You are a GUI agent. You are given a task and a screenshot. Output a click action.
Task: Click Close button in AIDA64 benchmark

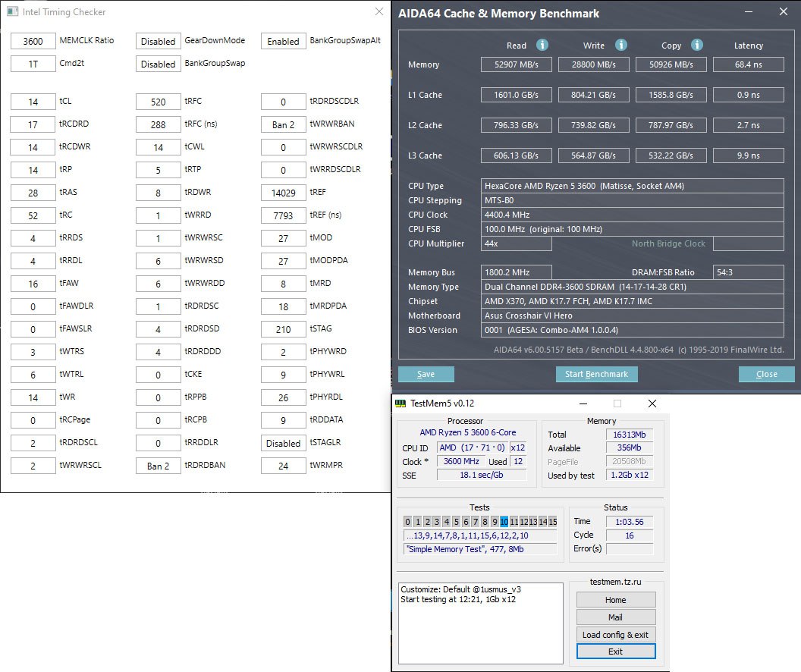pos(766,374)
